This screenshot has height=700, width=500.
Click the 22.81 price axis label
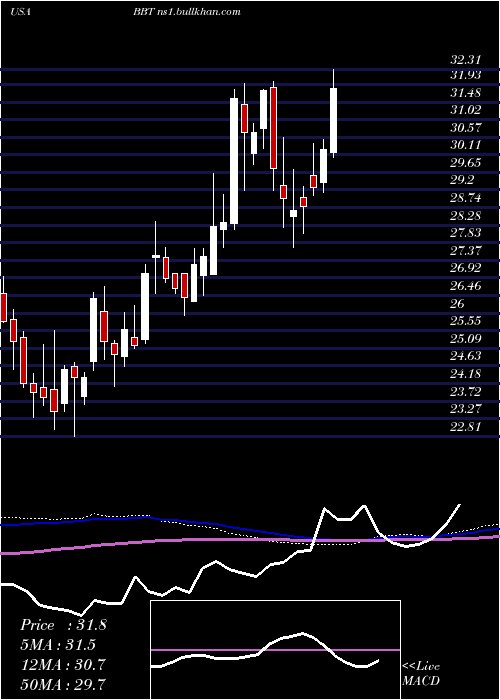click(466, 426)
